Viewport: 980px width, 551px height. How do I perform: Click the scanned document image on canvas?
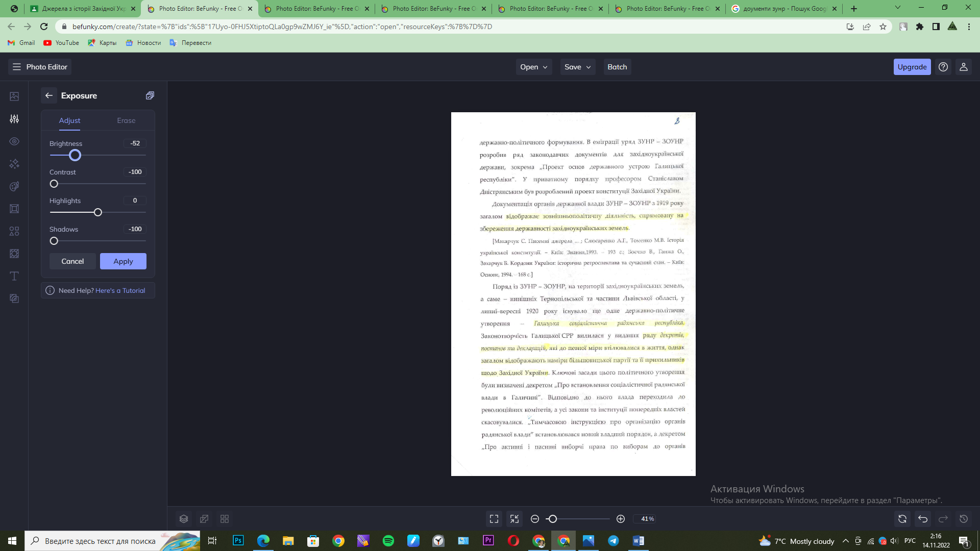pyautogui.click(x=573, y=294)
